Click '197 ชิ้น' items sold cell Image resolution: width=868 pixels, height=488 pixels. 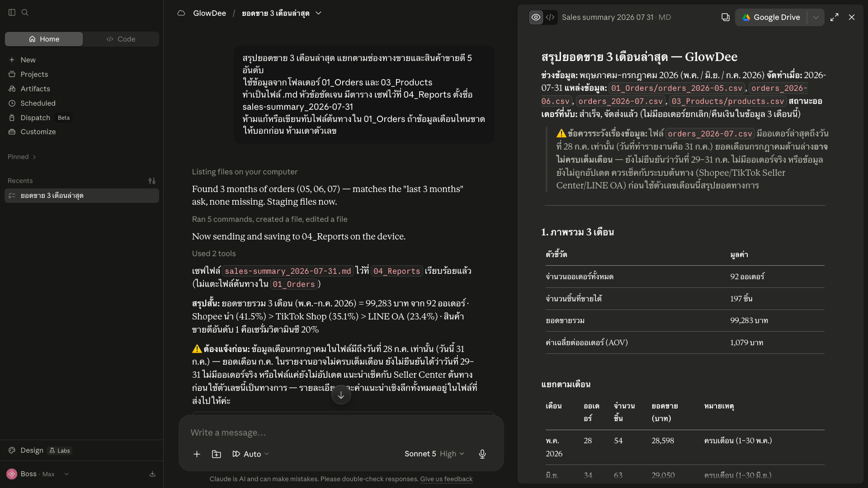(741, 299)
